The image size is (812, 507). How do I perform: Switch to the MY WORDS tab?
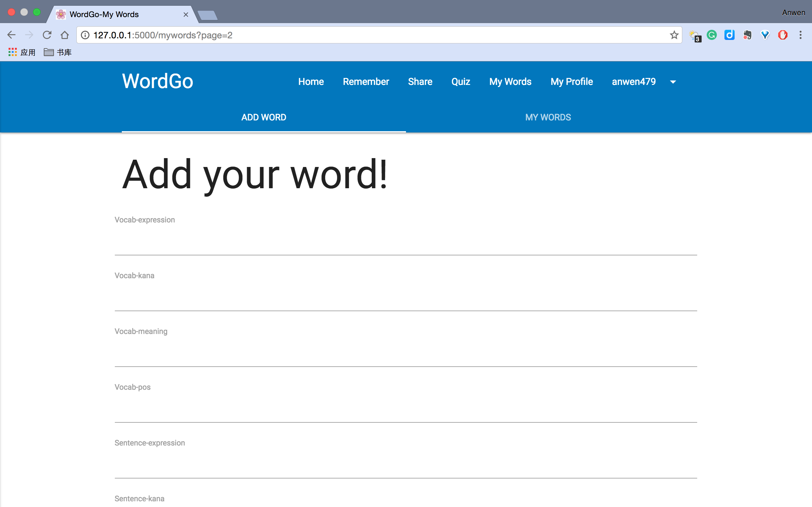point(547,117)
